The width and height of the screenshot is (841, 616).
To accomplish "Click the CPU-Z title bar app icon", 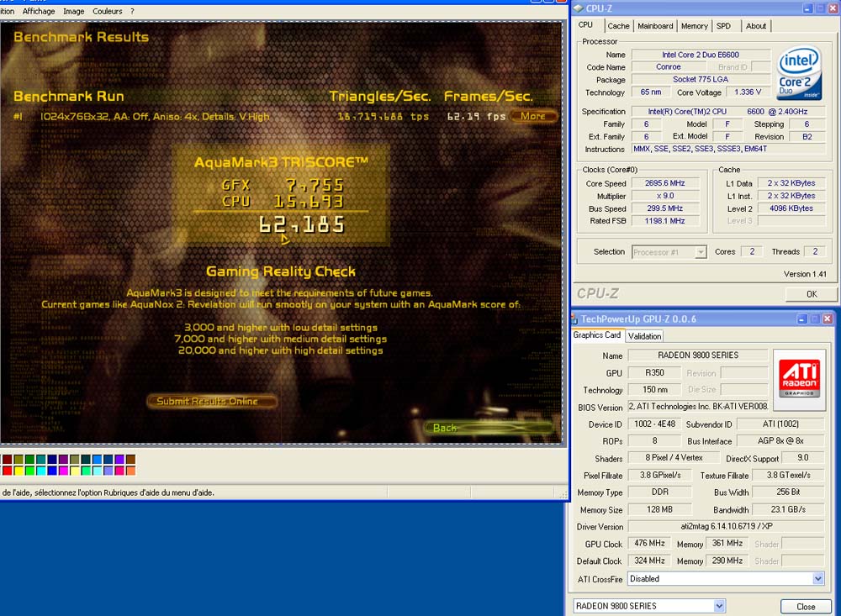I will [579, 8].
